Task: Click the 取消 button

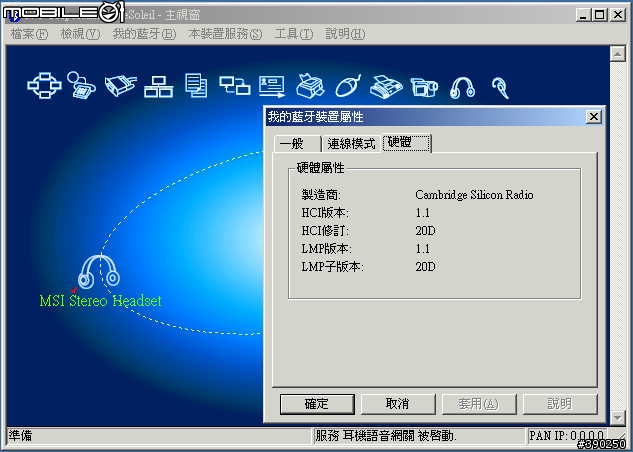Action: 398,404
